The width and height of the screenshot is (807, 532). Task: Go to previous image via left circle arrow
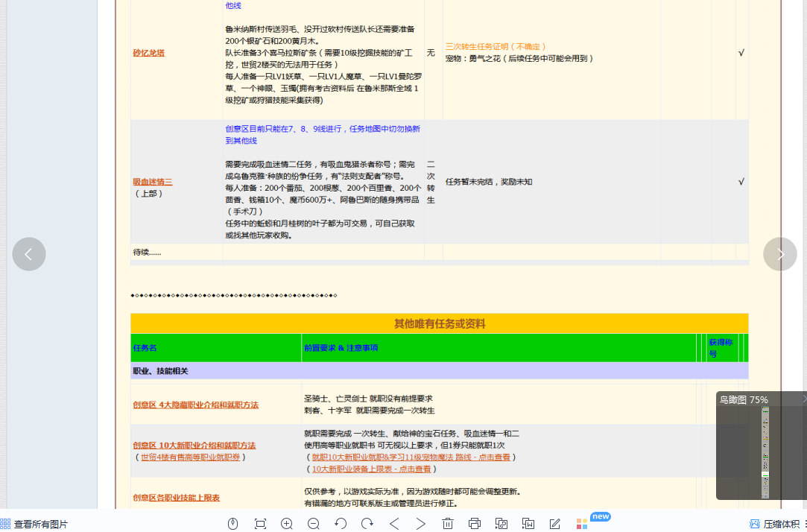[29, 254]
